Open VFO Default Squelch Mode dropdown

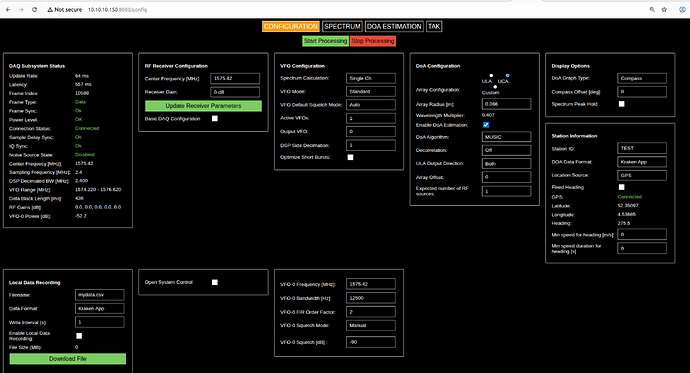(371, 105)
